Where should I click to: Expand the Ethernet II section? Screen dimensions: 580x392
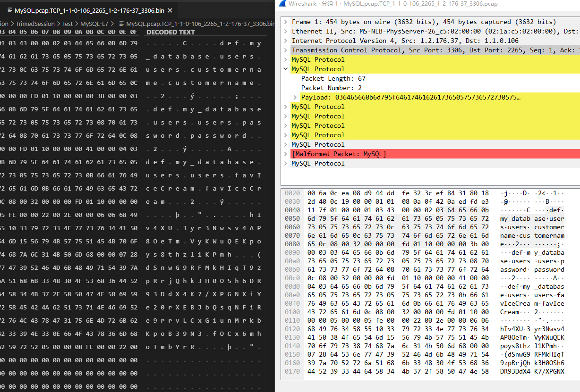pyautogui.click(x=285, y=31)
